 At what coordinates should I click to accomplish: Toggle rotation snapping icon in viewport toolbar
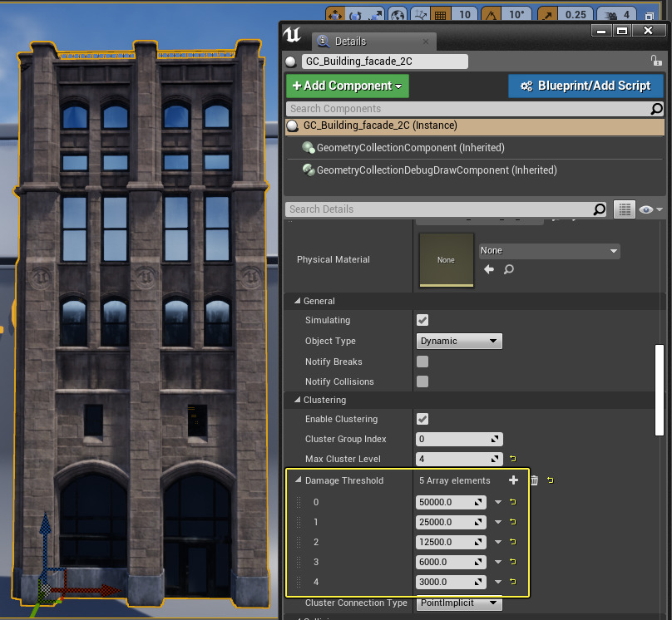[492, 14]
